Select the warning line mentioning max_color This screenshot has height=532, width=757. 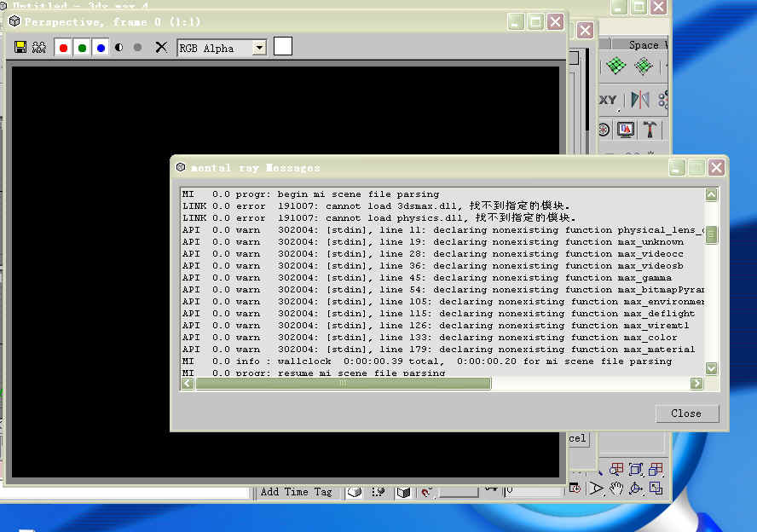point(430,337)
